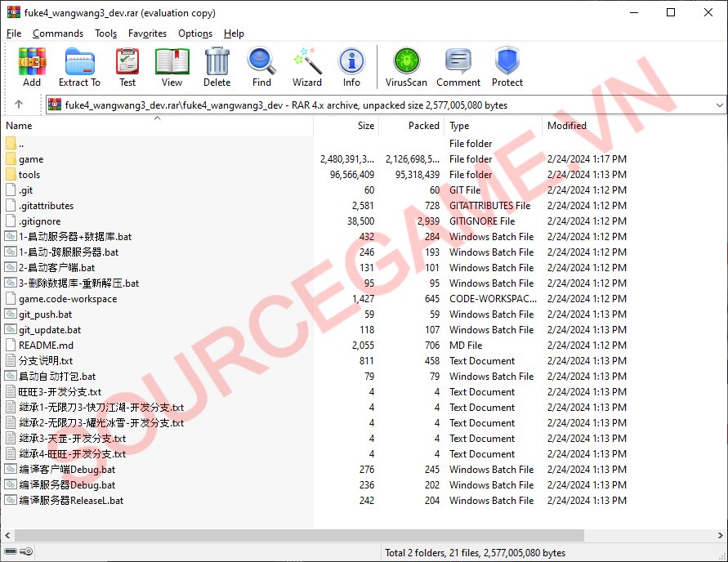Viewport: 728px width, 562px height.
Task: Open the View toolbar tool
Action: 172,66
